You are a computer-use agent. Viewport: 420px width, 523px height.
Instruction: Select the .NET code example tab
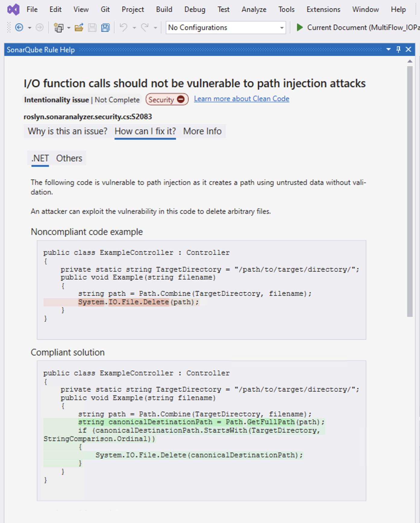(40, 158)
